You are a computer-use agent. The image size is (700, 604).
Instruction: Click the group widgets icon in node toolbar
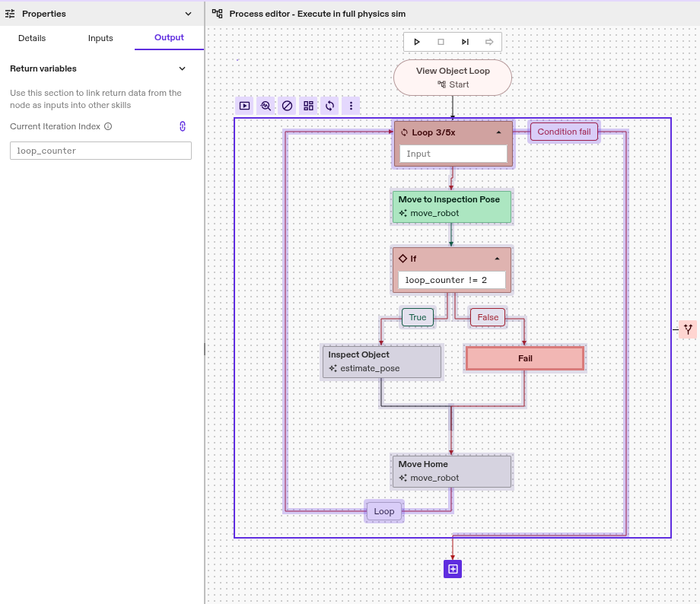pyautogui.click(x=308, y=106)
